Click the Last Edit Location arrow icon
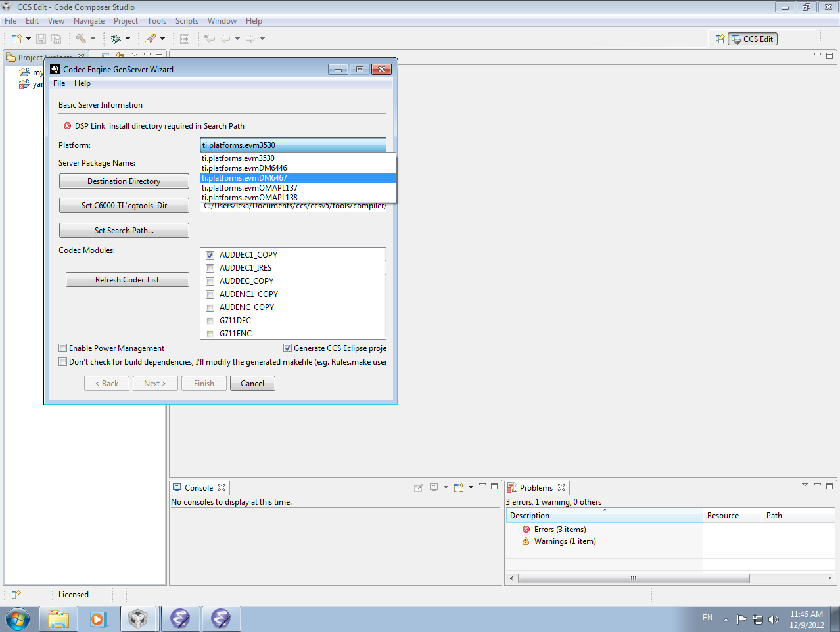The height and width of the screenshot is (632, 840). tap(210, 39)
